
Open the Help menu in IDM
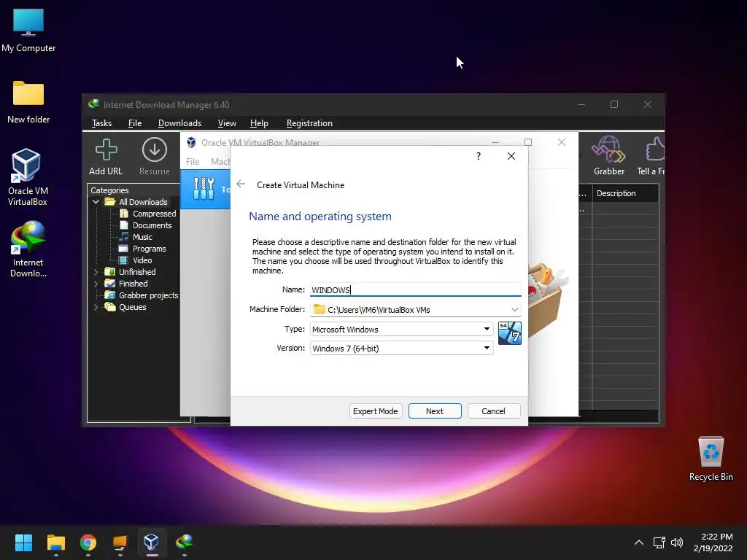point(259,123)
